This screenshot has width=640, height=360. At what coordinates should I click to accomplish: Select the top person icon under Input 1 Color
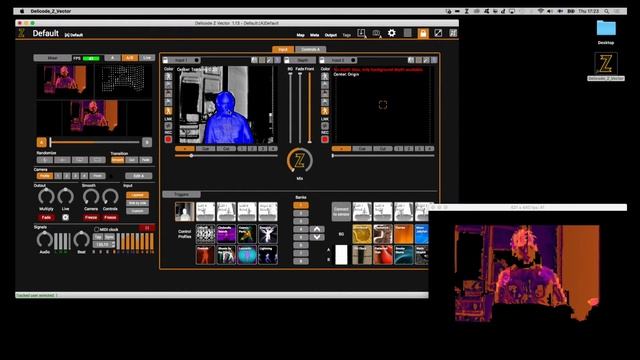(x=168, y=76)
